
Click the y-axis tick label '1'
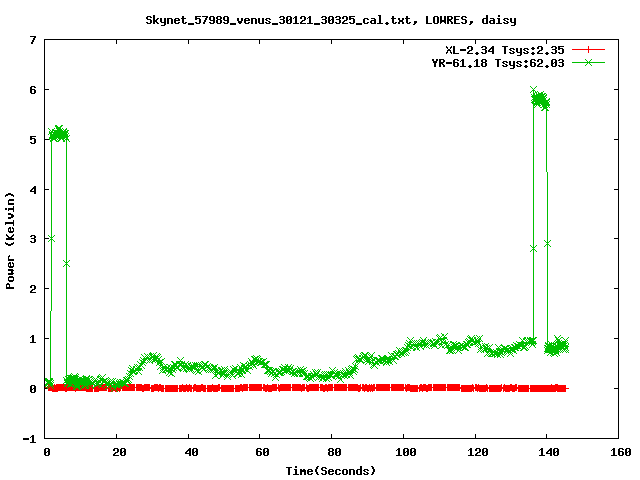coord(33,339)
